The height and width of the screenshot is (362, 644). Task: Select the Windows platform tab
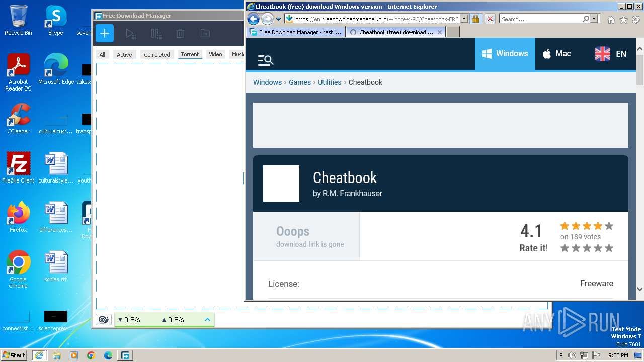coord(505,54)
